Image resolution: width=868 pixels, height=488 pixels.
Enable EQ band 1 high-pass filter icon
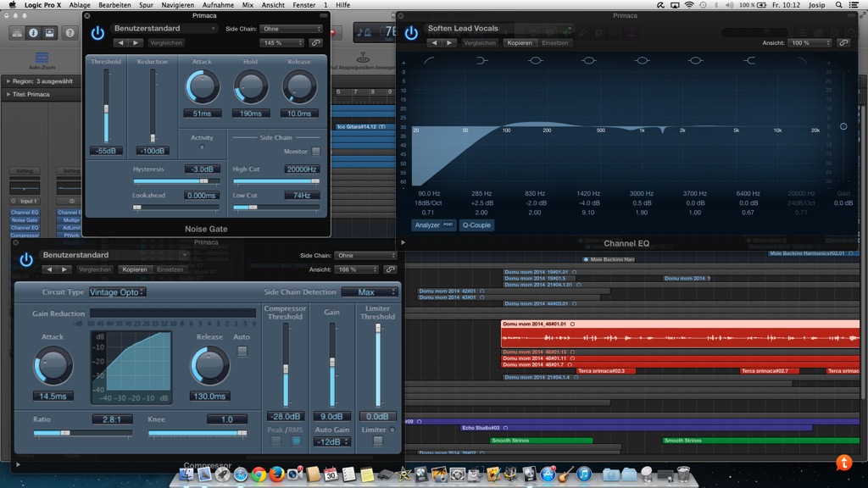point(429,60)
